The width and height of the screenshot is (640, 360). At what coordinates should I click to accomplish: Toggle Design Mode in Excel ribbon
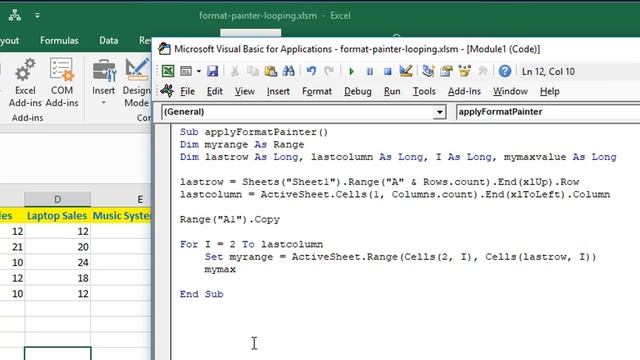pos(136,83)
